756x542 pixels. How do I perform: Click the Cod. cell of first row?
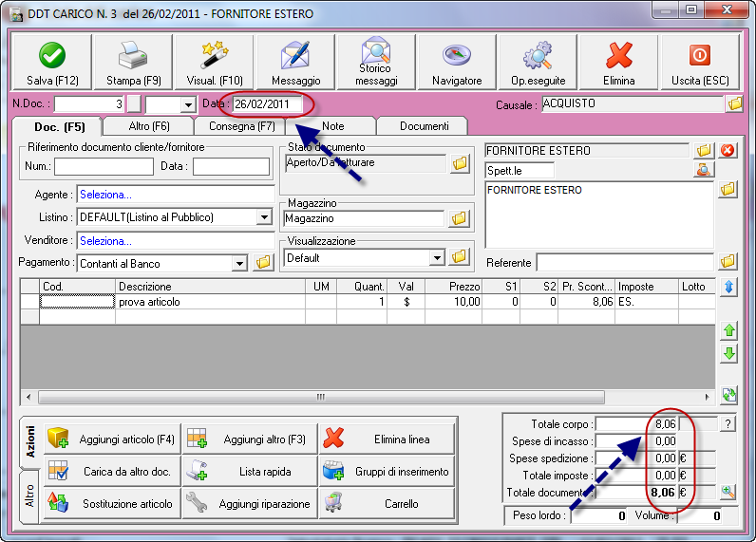tap(77, 302)
